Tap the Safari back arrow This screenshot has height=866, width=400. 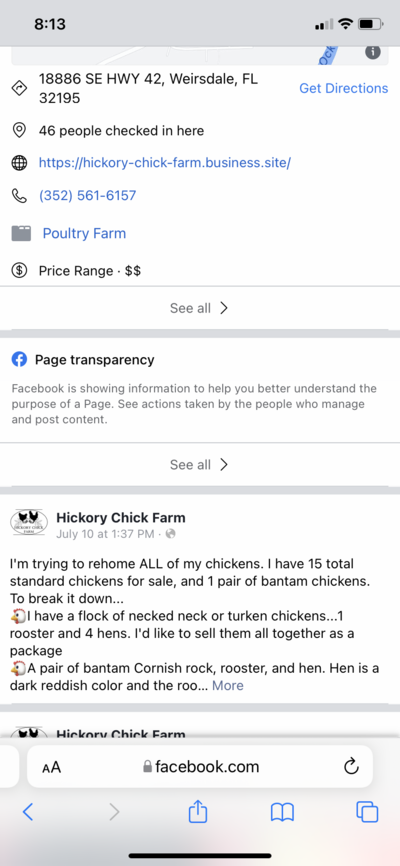click(x=28, y=811)
